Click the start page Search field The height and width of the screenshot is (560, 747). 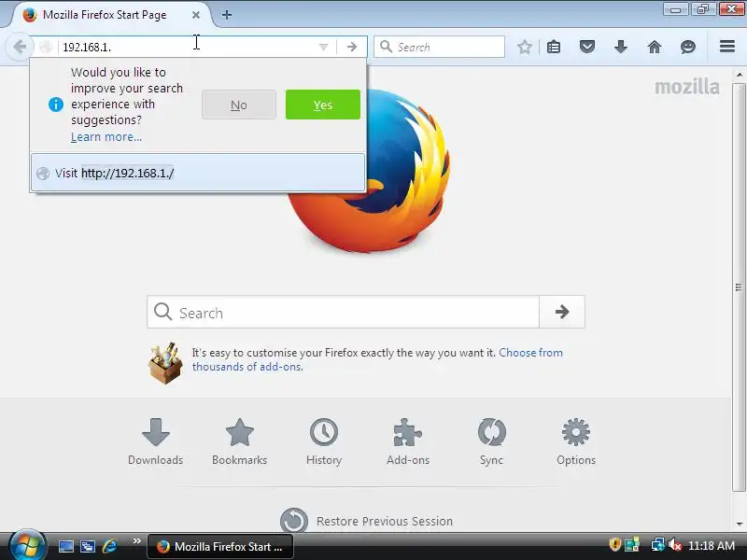(x=343, y=312)
